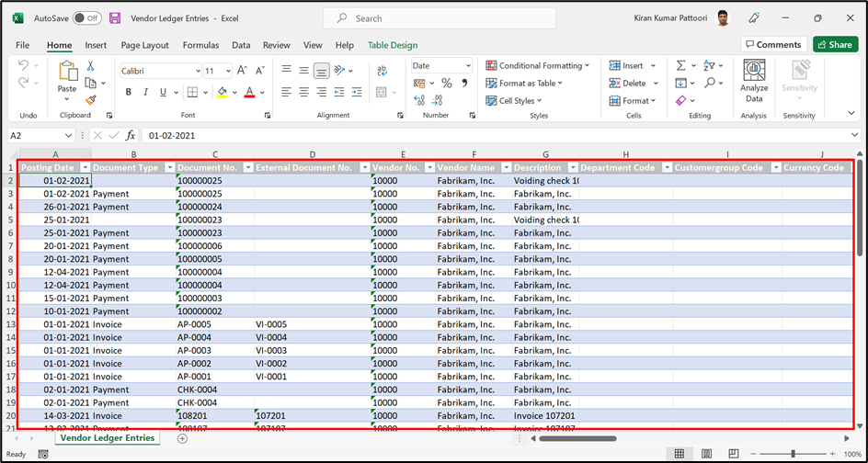
Task: Open Conditional Formatting dropdown
Action: [538, 66]
